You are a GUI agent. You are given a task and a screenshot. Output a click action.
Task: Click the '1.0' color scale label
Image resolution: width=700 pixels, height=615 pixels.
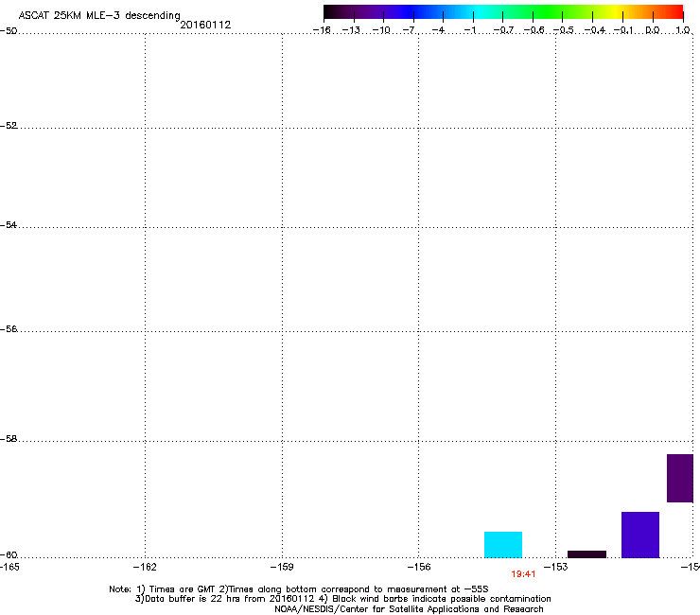coord(683,30)
